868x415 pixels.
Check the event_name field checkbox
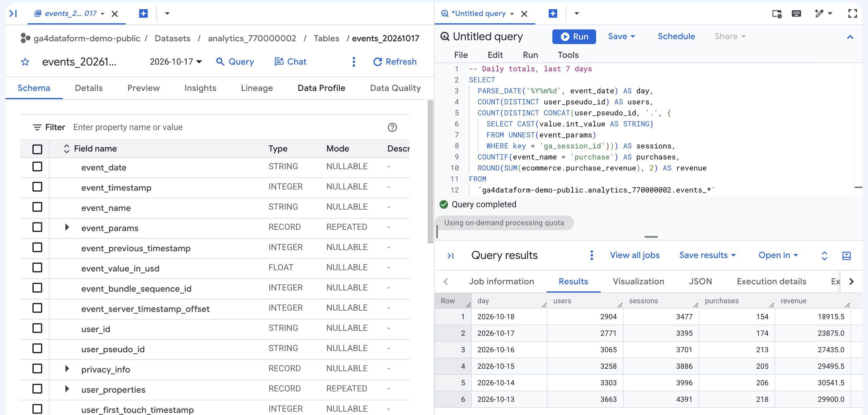point(37,207)
